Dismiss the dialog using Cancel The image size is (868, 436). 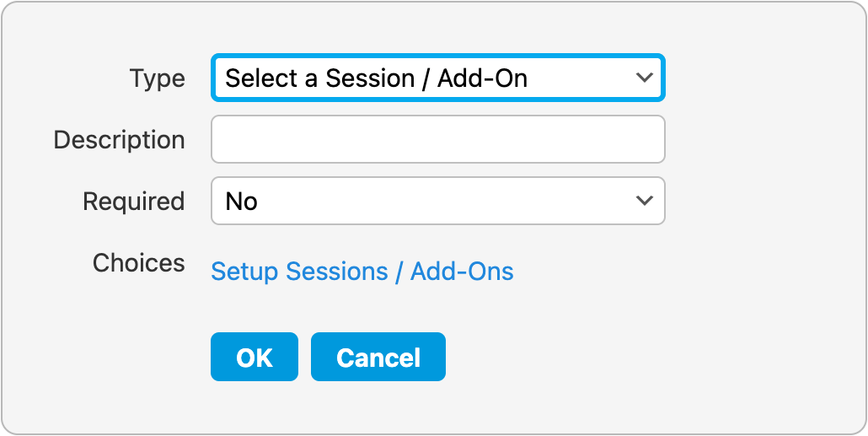pos(378,358)
